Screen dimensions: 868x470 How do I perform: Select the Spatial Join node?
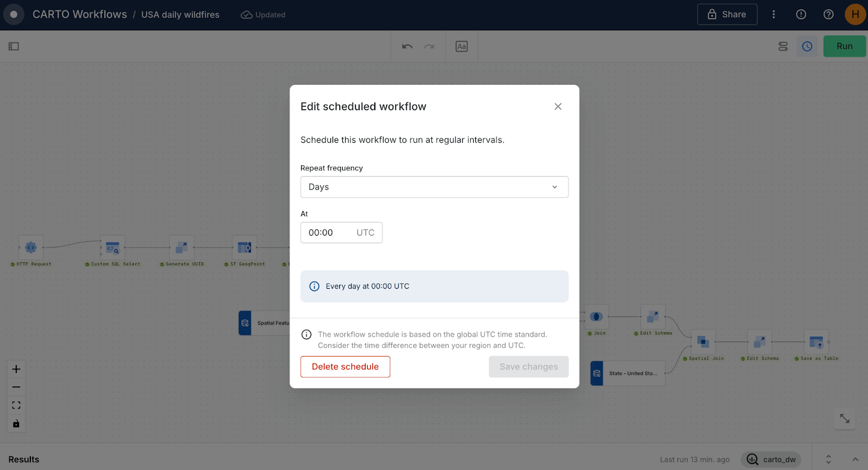[703, 342]
